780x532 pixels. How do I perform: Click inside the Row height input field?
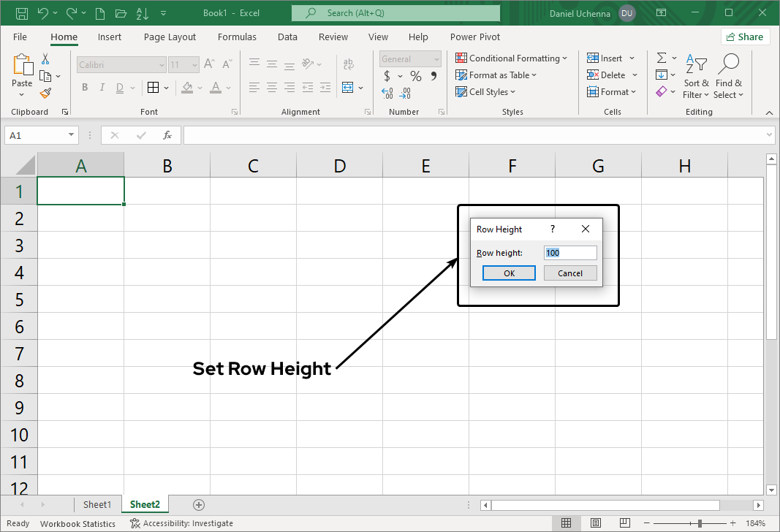point(570,252)
